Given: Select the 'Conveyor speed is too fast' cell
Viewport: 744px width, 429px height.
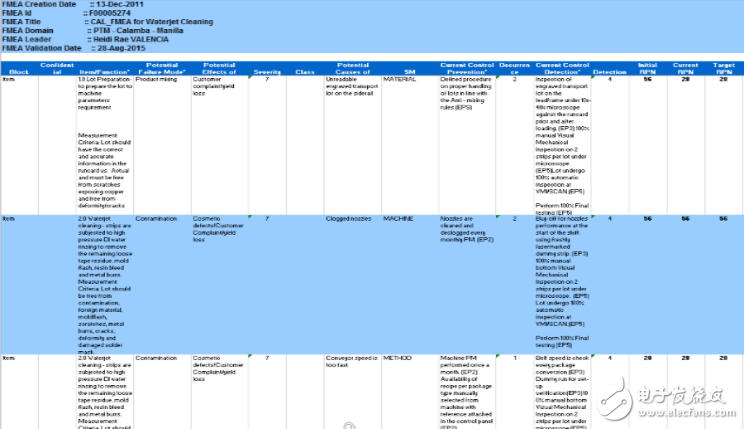Looking at the screenshot, I should [x=350, y=359].
